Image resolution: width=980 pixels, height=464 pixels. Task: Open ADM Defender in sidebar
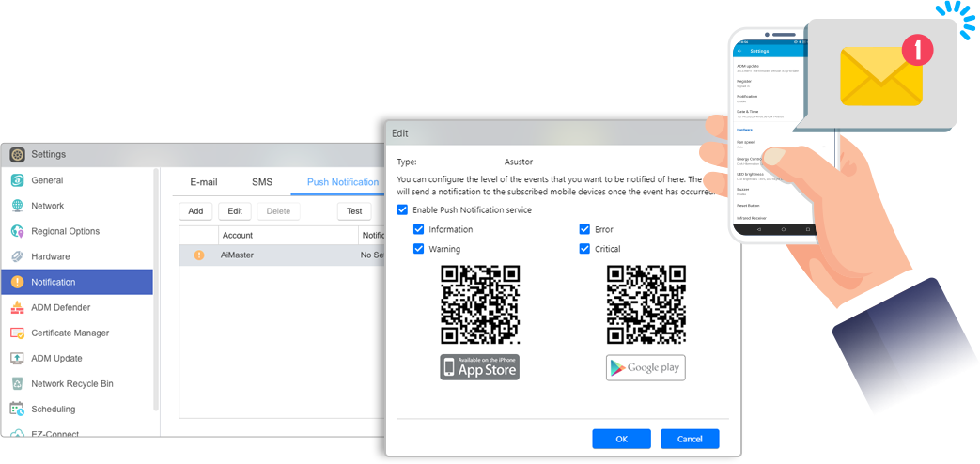coord(61,307)
